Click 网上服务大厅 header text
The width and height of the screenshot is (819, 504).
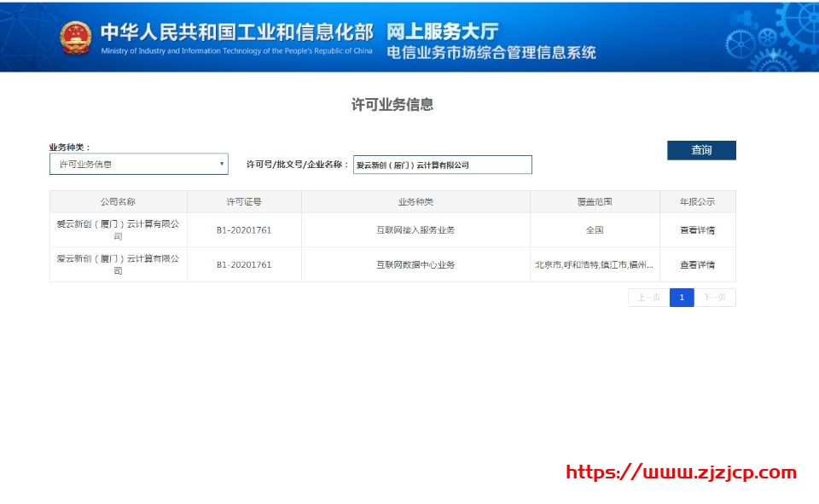tap(443, 32)
